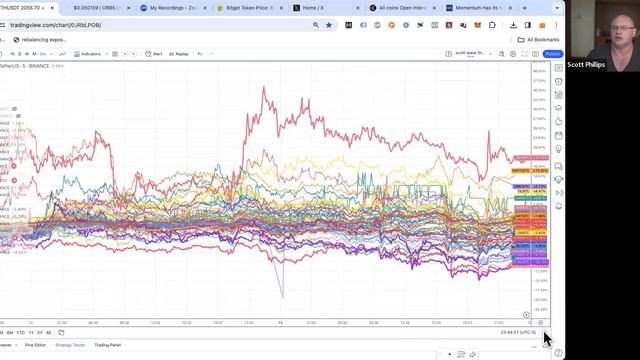
Task: Open chart style selector icon
Action: point(62,54)
